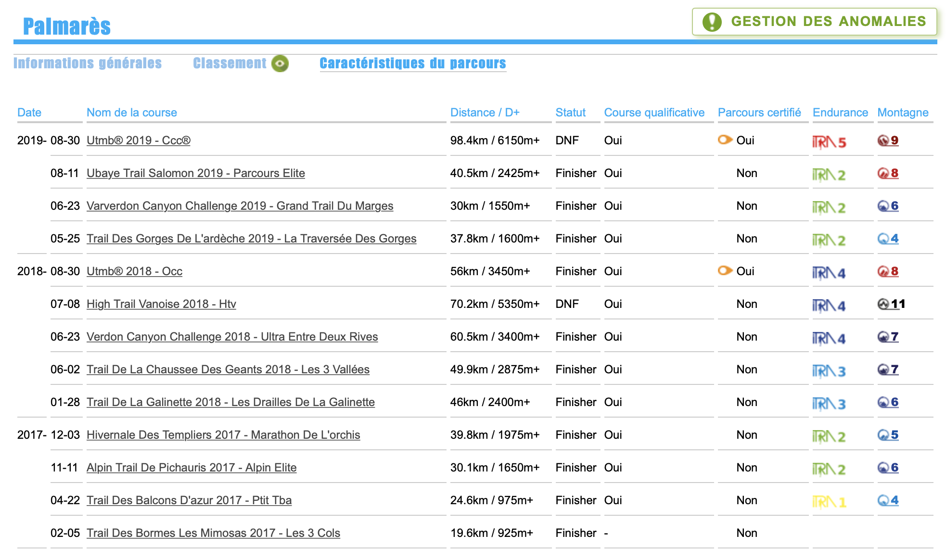Click the mountain level 11 icon
This screenshot has width=946, height=560.
pyautogui.click(x=891, y=304)
